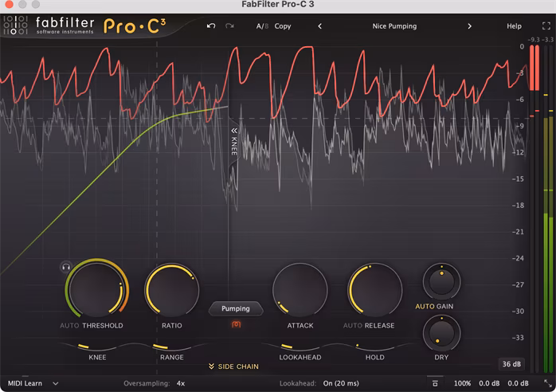Click the undo arrow icon
Screen dimensions: 556x392
coord(211,26)
